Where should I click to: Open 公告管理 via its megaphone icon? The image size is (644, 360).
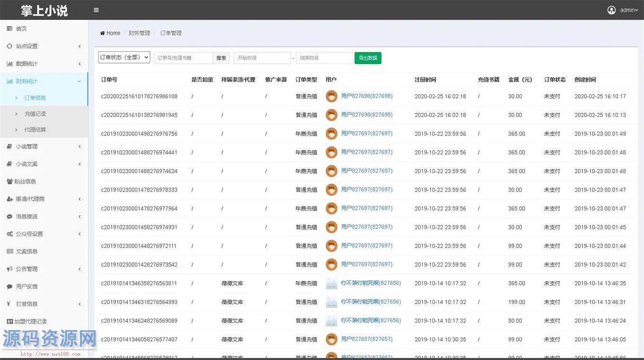[10, 269]
